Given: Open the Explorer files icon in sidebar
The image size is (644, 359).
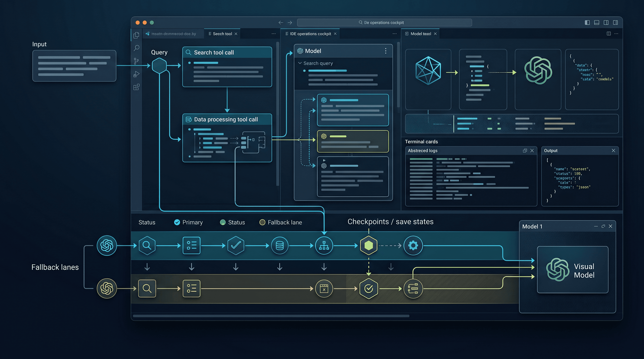Looking at the screenshot, I should (x=136, y=35).
